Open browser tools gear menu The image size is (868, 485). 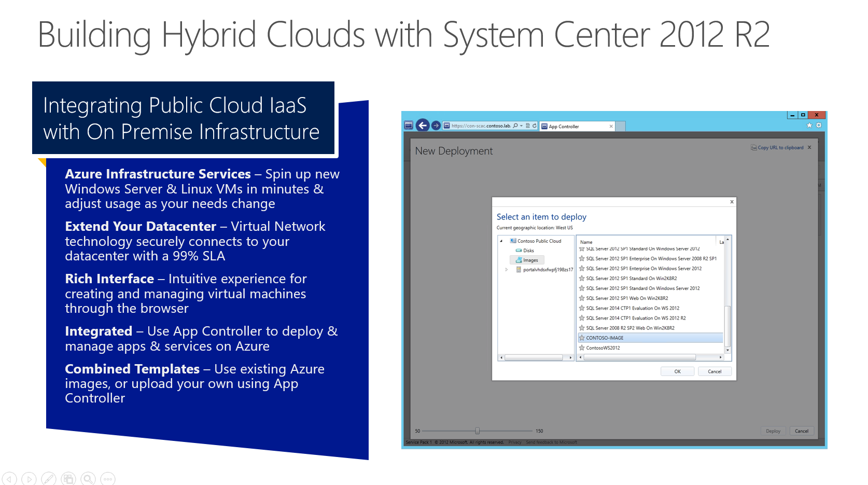[x=819, y=125]
